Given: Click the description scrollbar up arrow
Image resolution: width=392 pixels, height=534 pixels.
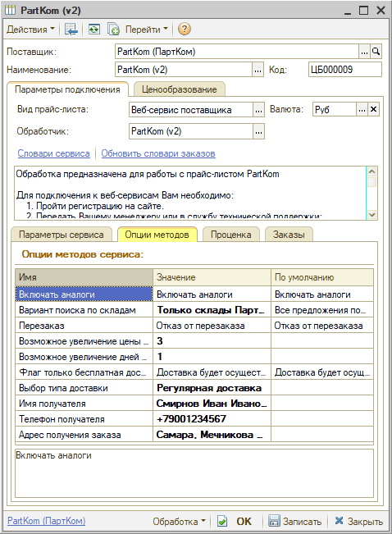Looking at the screenshot, I should (371, 171).
